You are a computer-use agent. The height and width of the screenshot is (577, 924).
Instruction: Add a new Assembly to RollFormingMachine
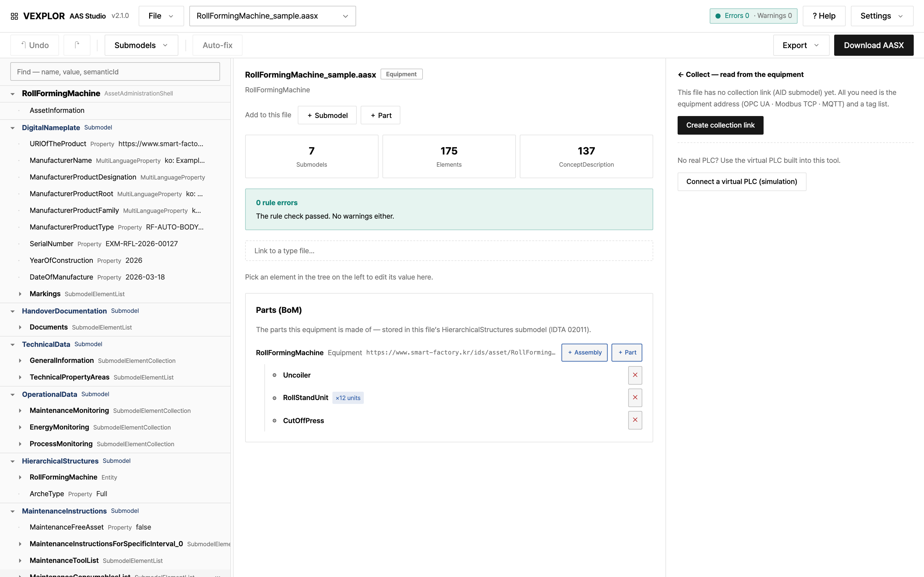click(584, 353)
